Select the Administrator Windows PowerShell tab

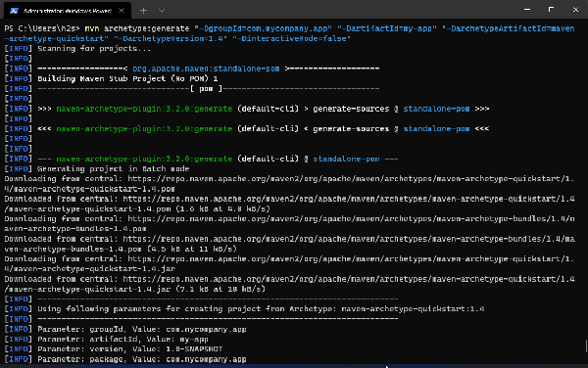(68, 11)
